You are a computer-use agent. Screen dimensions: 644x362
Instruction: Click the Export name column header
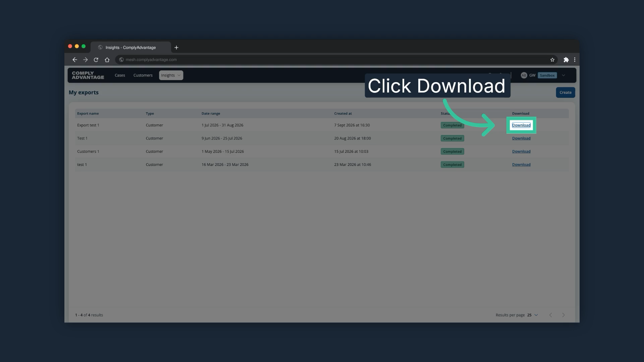tap(88, 114)
